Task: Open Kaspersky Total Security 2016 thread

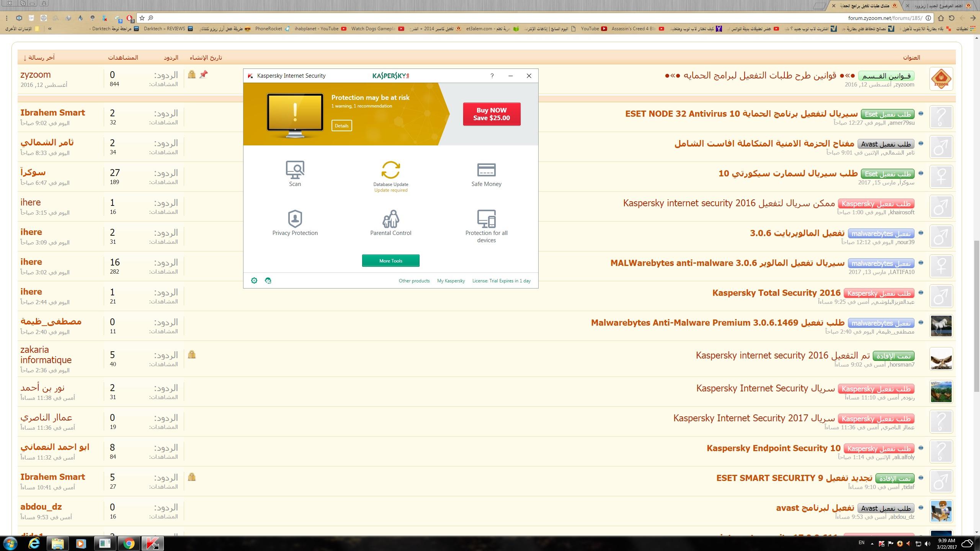Action: 776,293
